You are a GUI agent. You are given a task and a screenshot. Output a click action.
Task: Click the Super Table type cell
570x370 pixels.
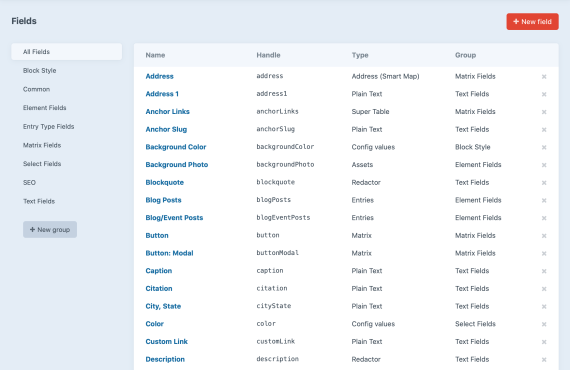[x=370, y=112]
